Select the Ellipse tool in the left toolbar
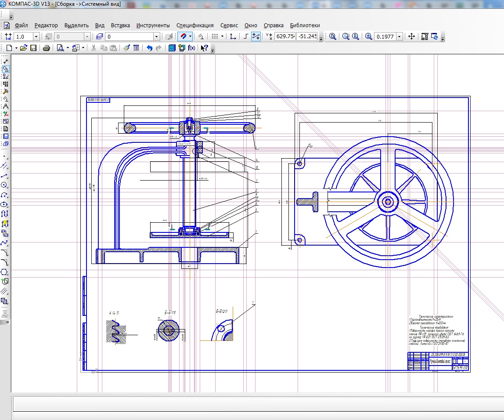This screenshot has width=504, height=420. [x=4, y=204]
